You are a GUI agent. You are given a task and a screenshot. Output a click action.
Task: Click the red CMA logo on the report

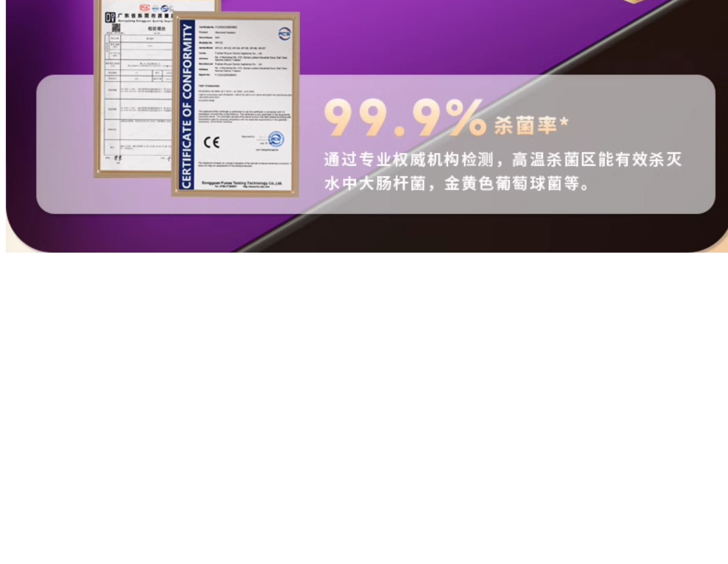144,8
